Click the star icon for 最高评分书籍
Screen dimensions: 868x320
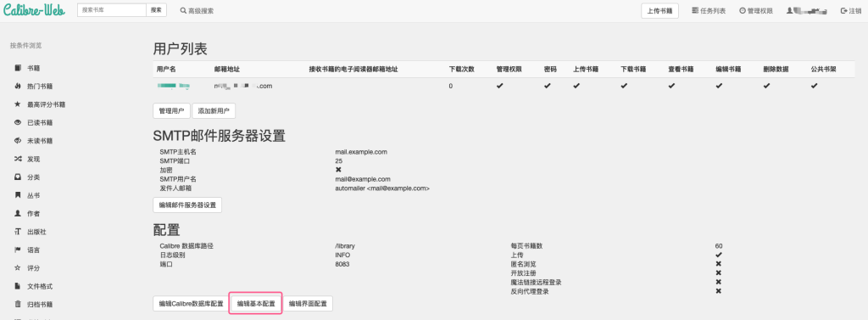(x=18, y=104)
